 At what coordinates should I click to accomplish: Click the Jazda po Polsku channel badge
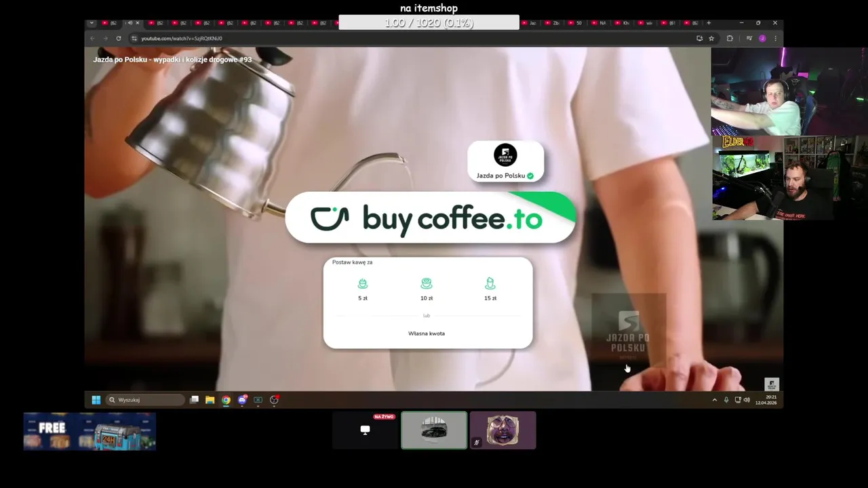[505, 161]
